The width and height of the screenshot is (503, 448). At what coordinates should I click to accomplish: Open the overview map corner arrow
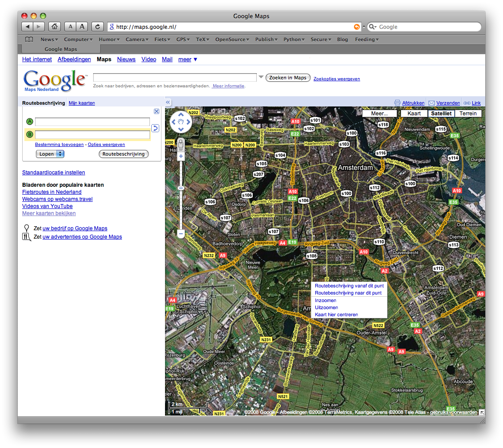pos(482,413)
